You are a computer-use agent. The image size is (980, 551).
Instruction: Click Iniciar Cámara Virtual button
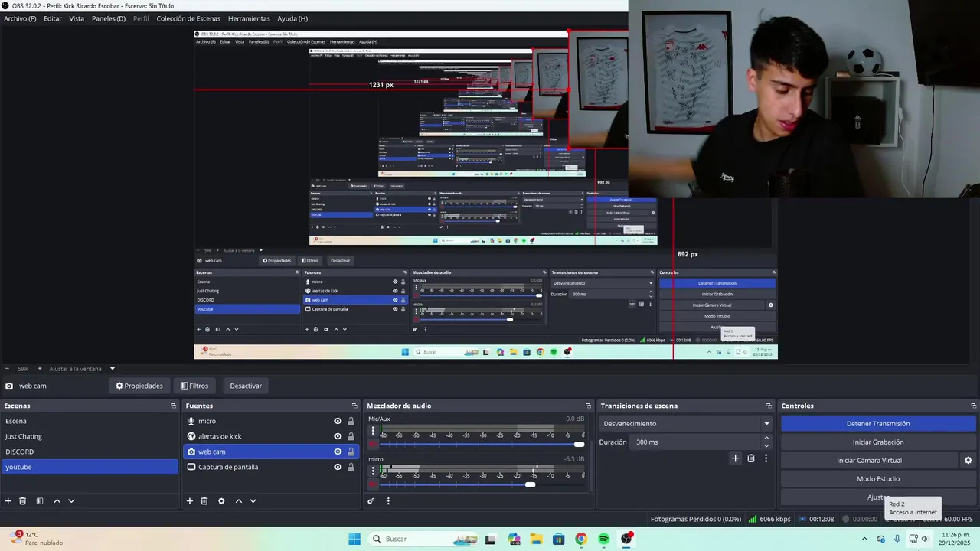869,460
